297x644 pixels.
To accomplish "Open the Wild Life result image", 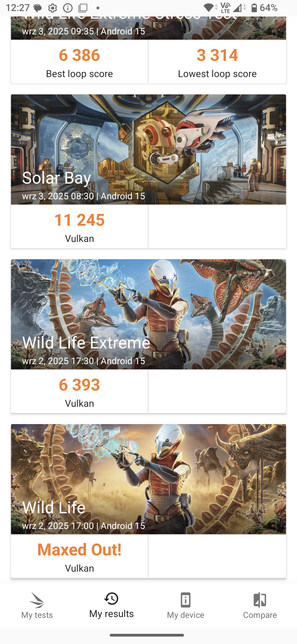I will point(148,479).
